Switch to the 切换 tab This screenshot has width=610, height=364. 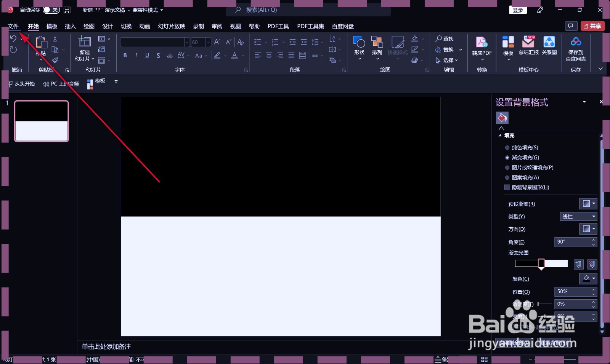(126, 26)
